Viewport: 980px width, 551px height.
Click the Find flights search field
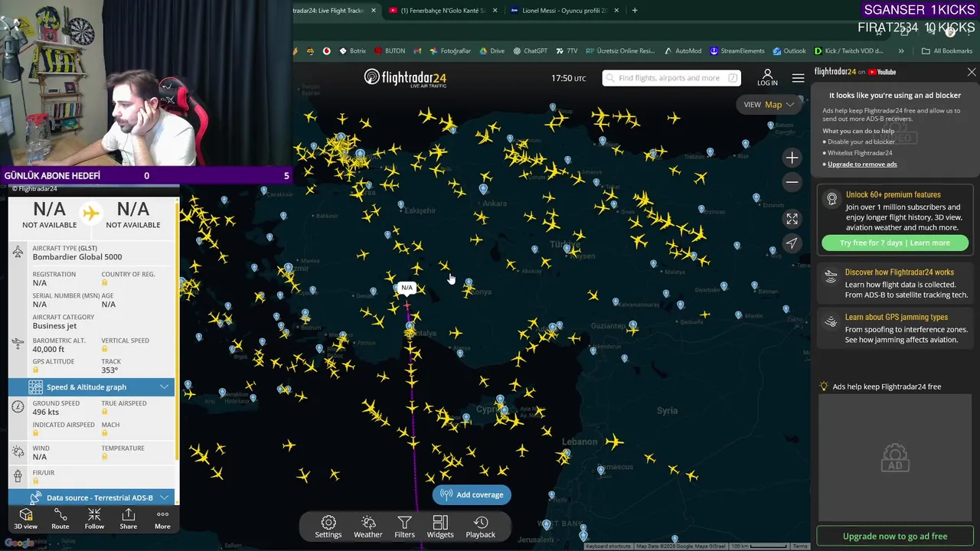tap(671, 78)
